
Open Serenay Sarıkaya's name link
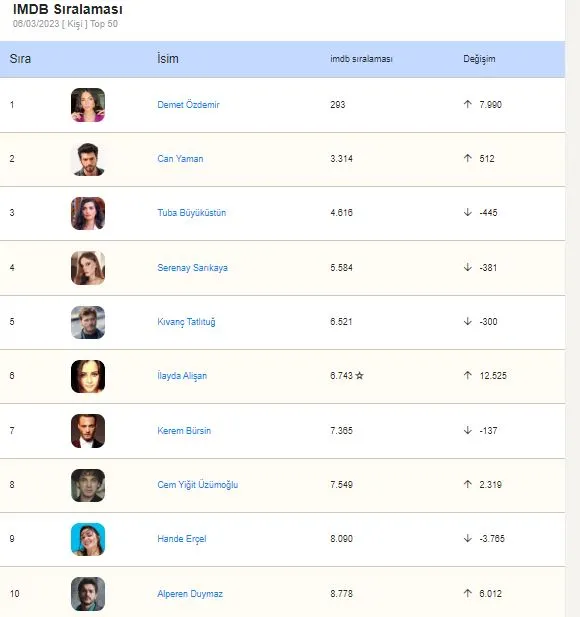(x=192, y=268)
